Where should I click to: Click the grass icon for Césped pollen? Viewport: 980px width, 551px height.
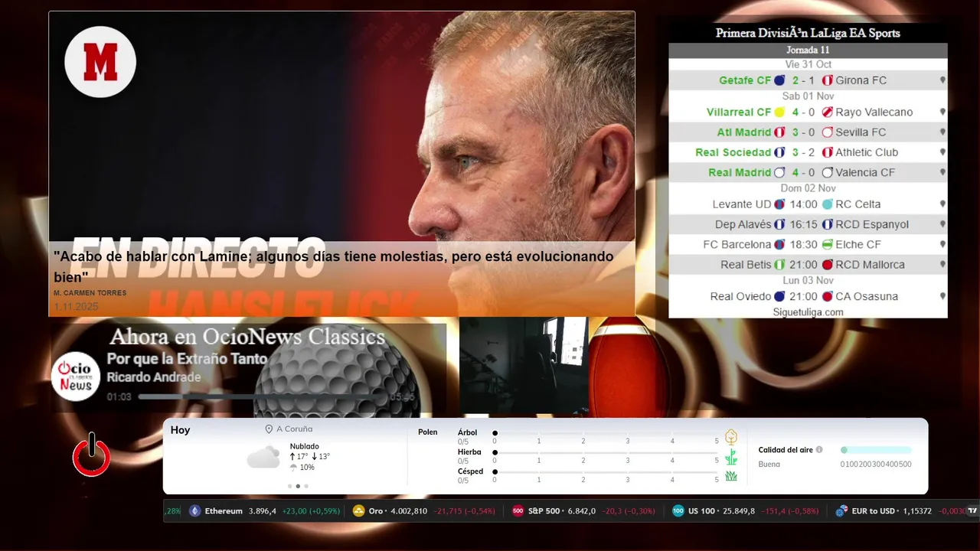click(x=731, y=476)
